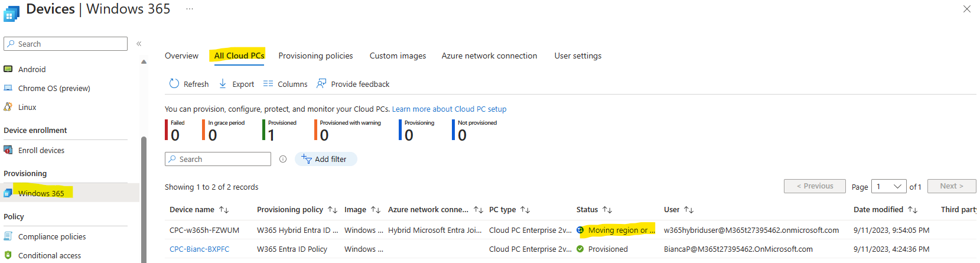980x263 pixels.
Task: Click the green Provisioned status icon
Action: pyautogui.click(x=580, y=249)
